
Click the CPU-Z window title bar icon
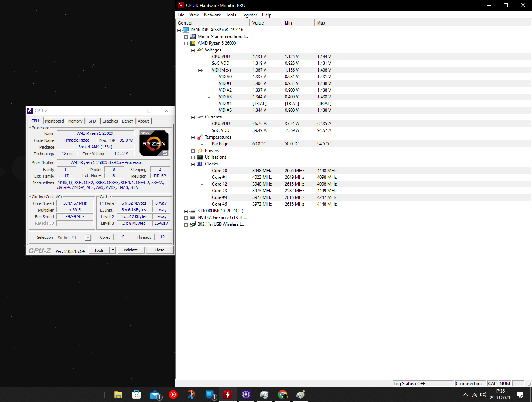tap(30, 111)
